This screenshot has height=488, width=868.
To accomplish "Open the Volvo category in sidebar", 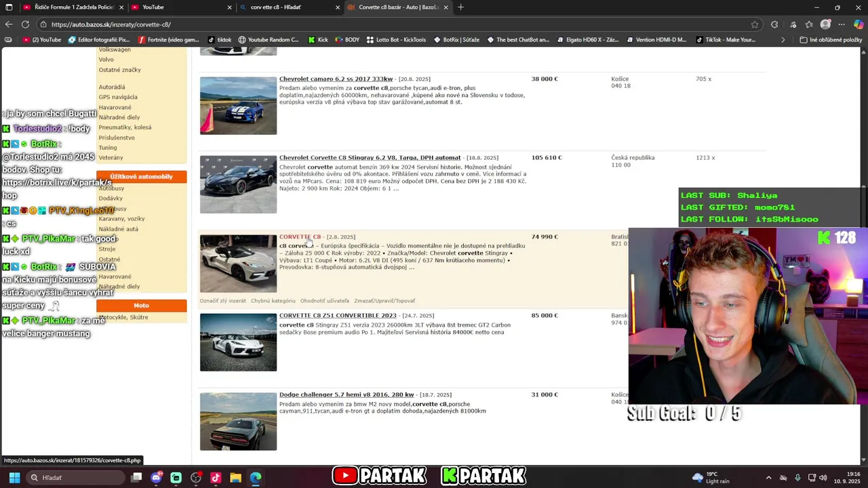I will [106, 60].
